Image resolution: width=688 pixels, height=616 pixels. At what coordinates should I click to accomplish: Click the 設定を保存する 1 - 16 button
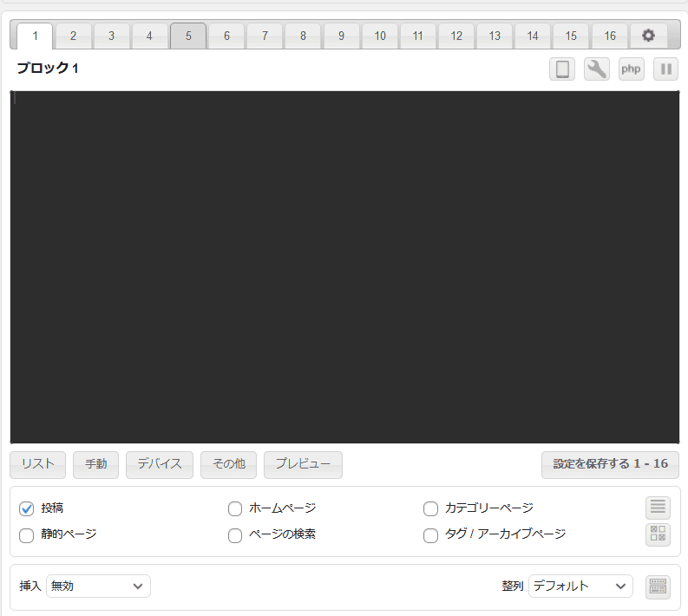(610, 464)
